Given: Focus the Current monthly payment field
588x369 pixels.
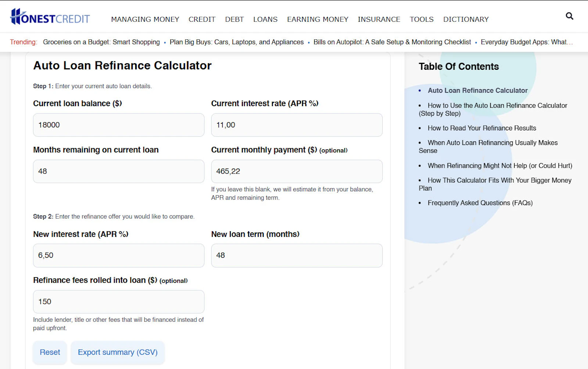Looking at the screenshot, I should click(297, 171).
